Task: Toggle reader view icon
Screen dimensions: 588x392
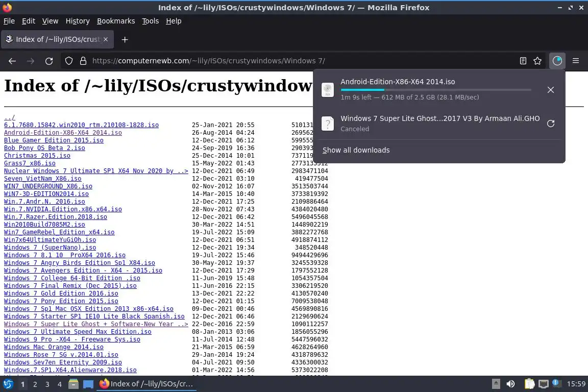Action: (x=523, y=61)
